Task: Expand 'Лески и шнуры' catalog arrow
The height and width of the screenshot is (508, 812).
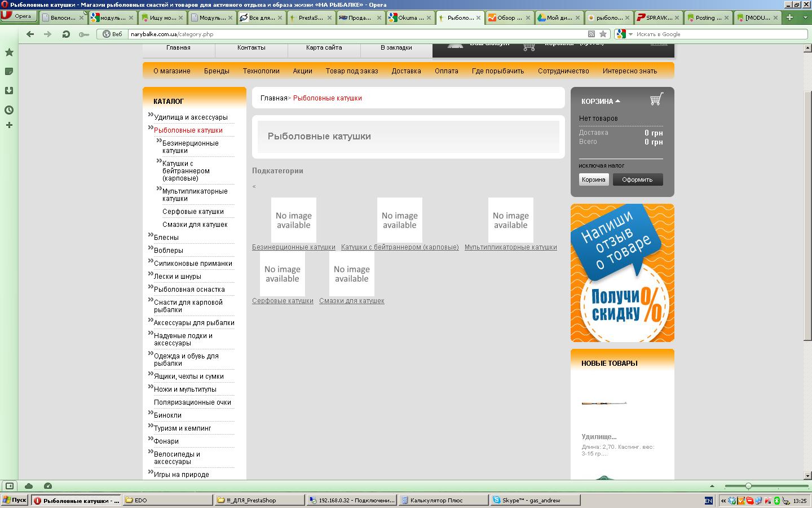Action: [x=151, y=274]
